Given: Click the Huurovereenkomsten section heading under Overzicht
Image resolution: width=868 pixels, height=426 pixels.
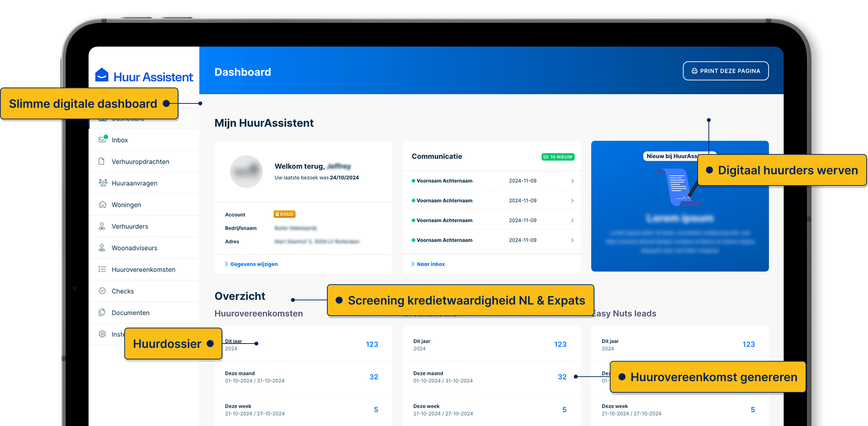Looking at the screenshot, I should pos(259,314).
